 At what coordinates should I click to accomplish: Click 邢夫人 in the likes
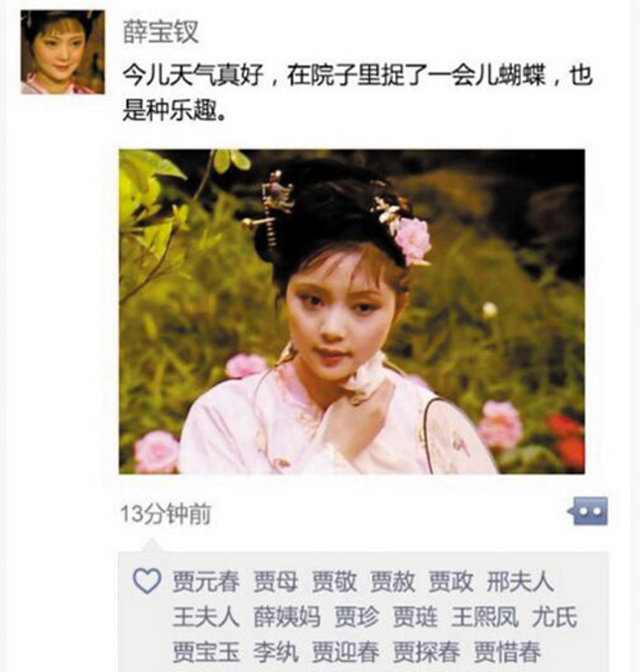[520, 582]
